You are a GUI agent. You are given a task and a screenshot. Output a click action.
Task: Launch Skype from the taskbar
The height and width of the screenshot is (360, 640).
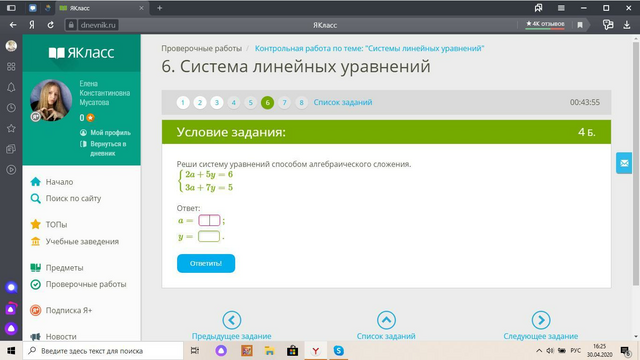[338, 351]
